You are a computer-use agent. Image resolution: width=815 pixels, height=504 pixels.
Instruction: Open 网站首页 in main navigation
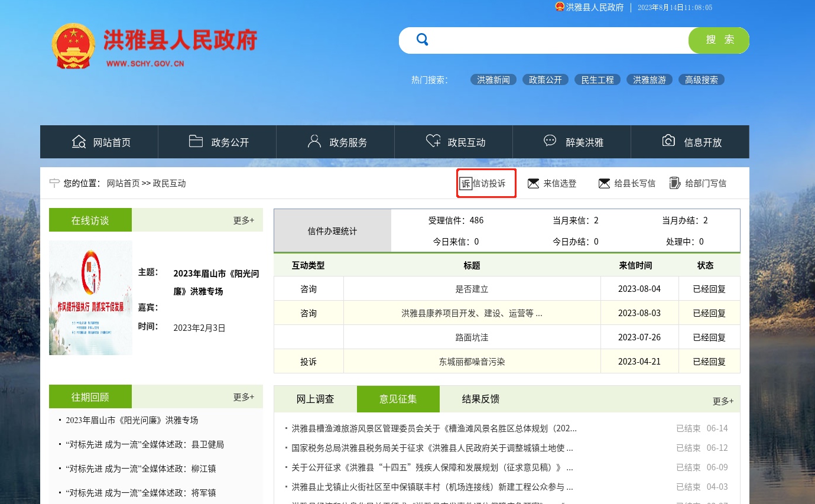pos(99,142)
